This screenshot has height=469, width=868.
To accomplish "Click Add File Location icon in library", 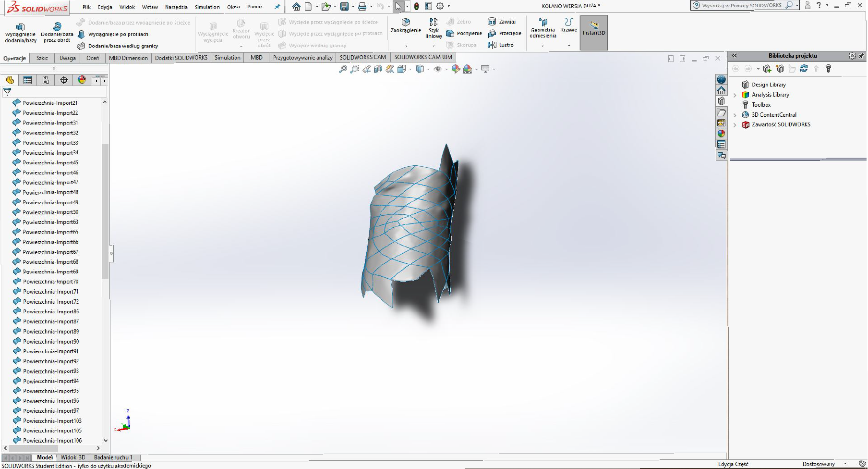I will pos(767,69).
